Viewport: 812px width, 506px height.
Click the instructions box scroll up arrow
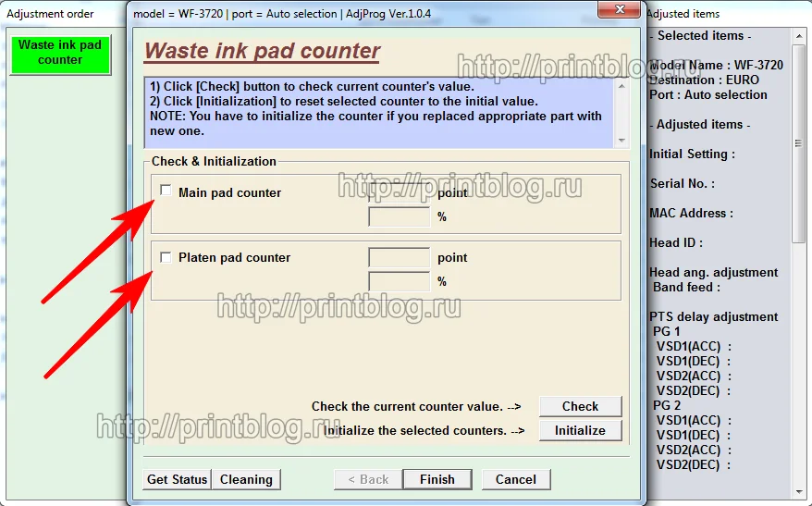coord(621,85)
